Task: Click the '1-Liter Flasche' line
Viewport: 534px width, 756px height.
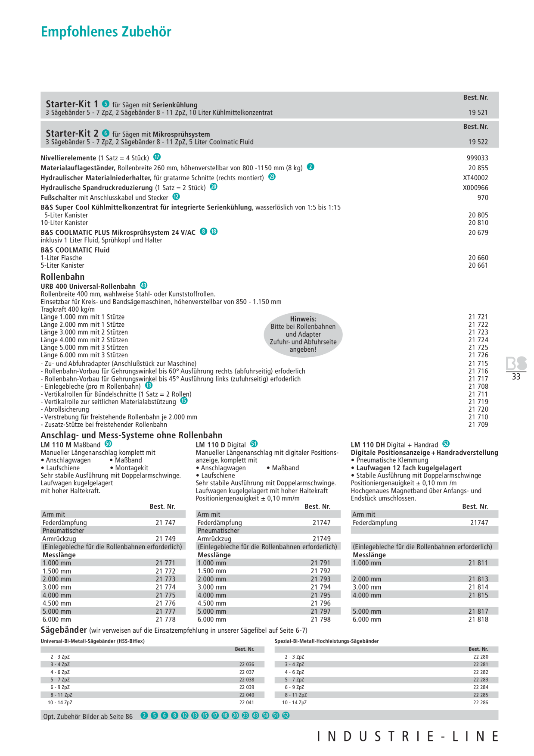Action: 61,258
